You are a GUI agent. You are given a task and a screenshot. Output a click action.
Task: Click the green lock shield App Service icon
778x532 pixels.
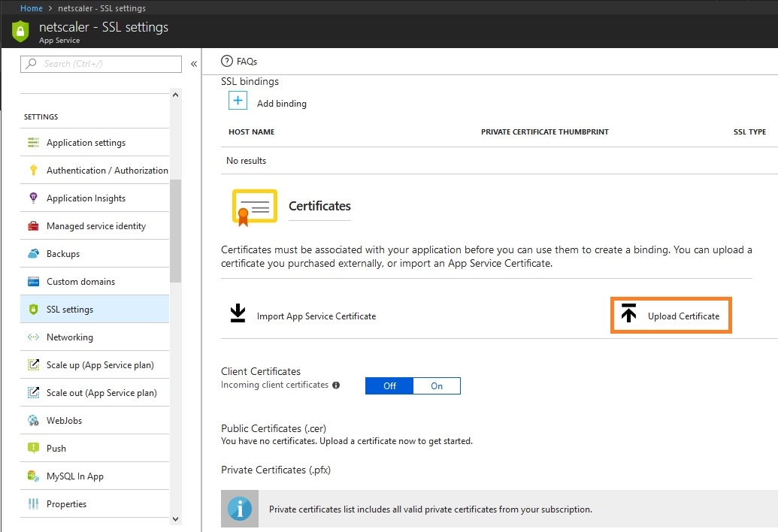[20, 32]
